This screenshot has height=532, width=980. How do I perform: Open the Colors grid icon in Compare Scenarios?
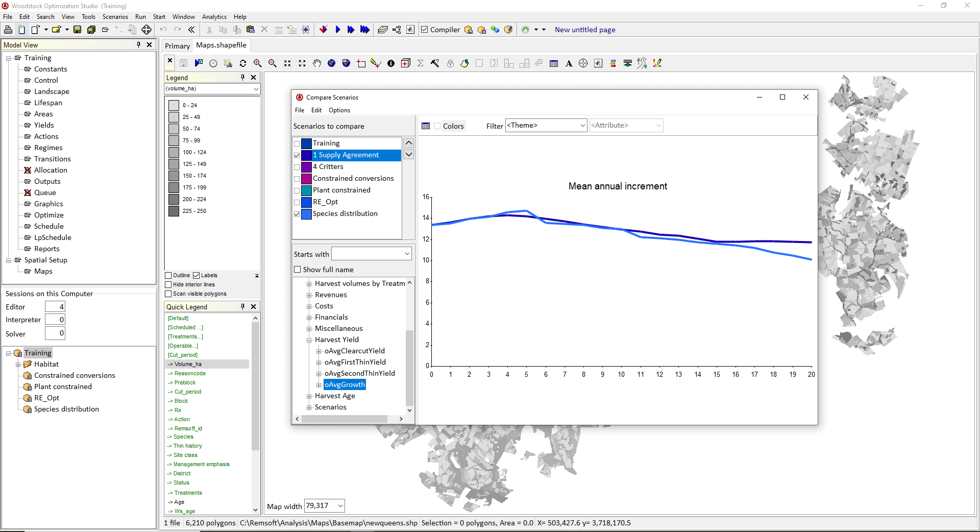[426, 126]
